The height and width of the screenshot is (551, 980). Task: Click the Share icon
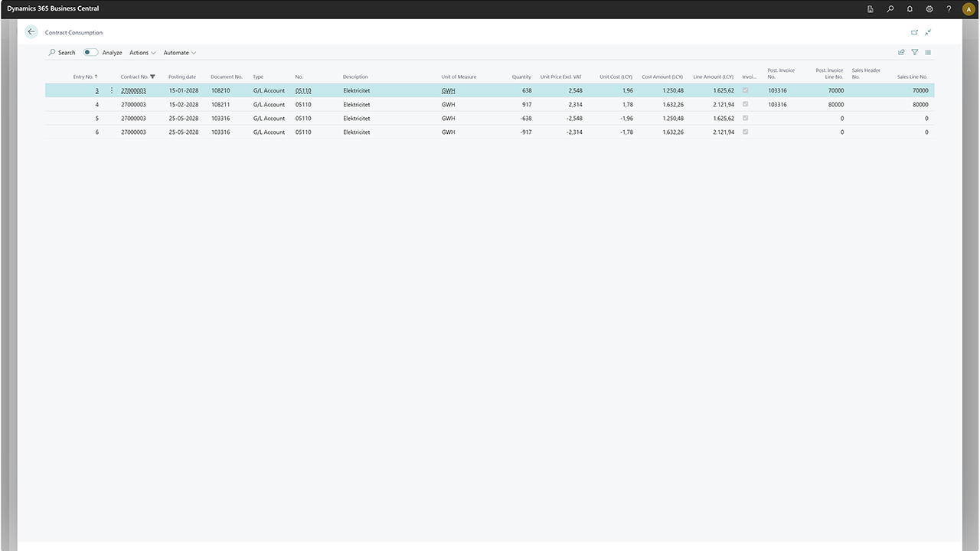901,53
